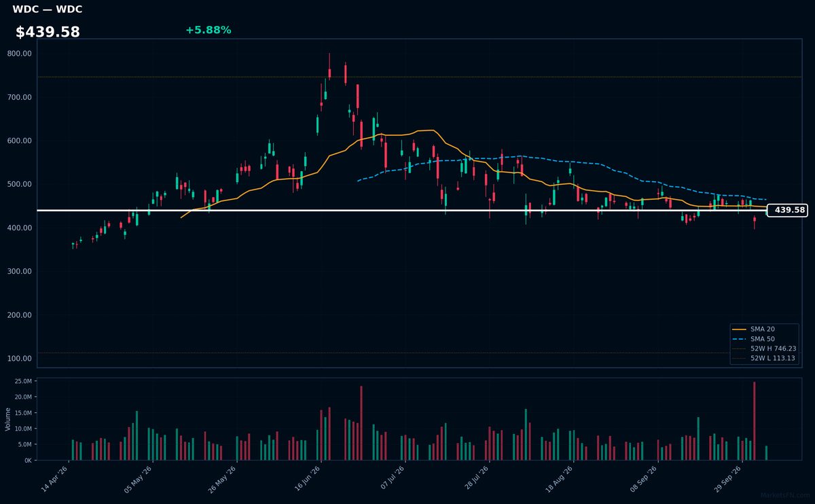Select the SMA 20 legend entry
815x504 pixels.
[x=763, y=329]
